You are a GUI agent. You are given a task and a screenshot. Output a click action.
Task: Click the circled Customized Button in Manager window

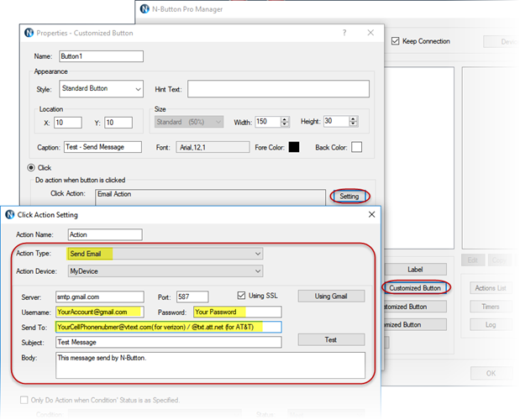pos(415,288)
